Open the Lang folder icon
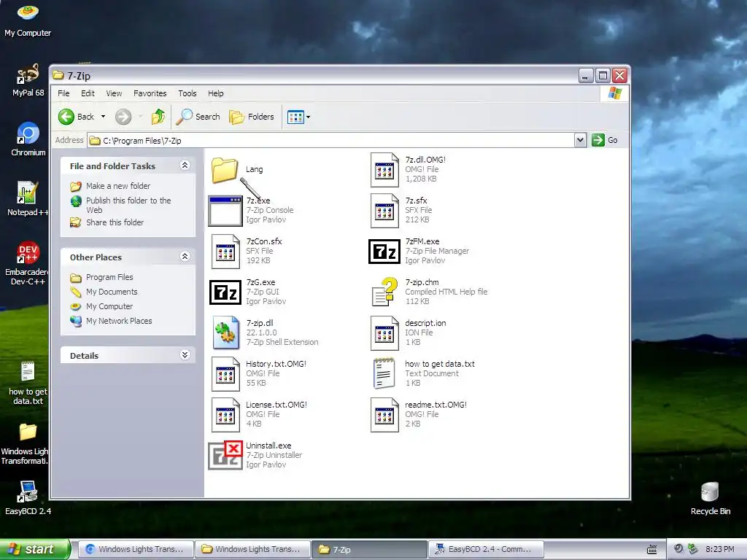The image size is (747, 560). pyautogui.click(x=225, y=170)
